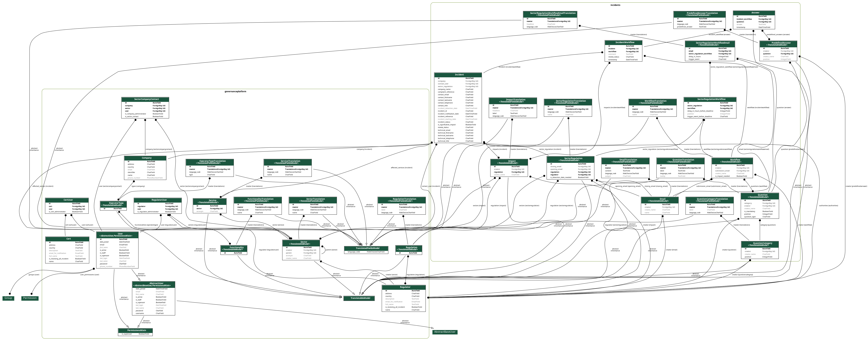Image resolution: width=868 pixels, height=341 pixels.
Task: Select the QuestionTranslation model header
Action: tap(680, 161)
